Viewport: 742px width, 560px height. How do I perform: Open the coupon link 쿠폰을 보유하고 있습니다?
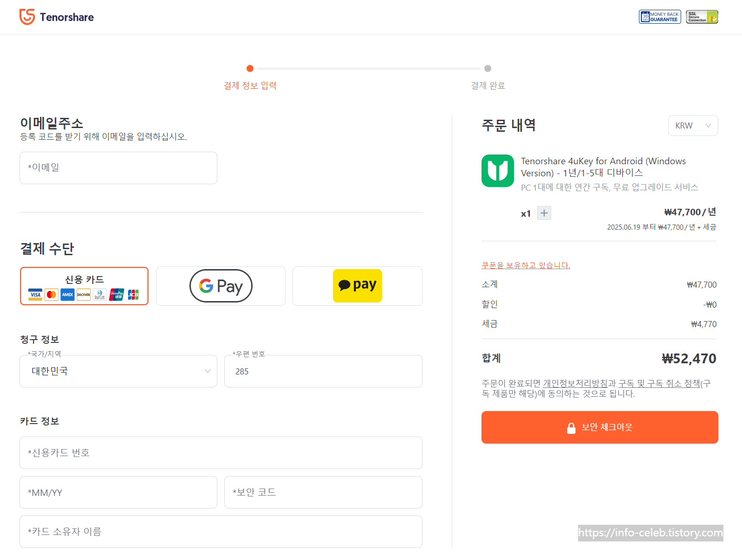(x=526, y=265)
